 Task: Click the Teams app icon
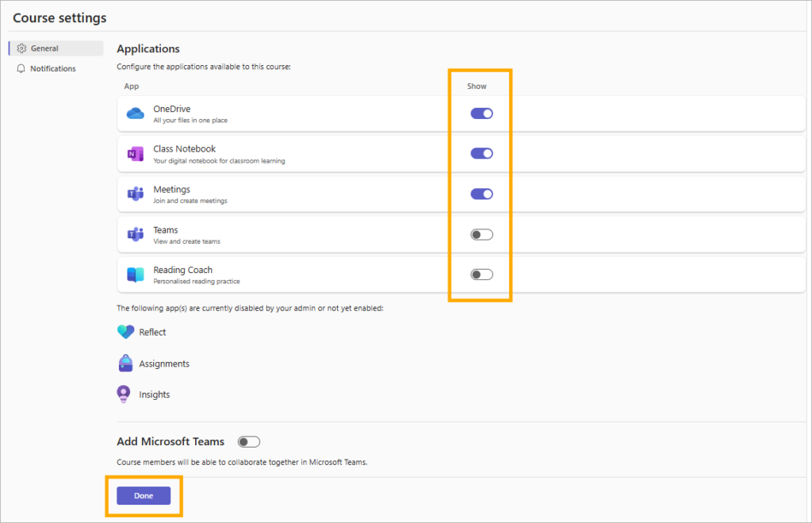pos(135,234)
